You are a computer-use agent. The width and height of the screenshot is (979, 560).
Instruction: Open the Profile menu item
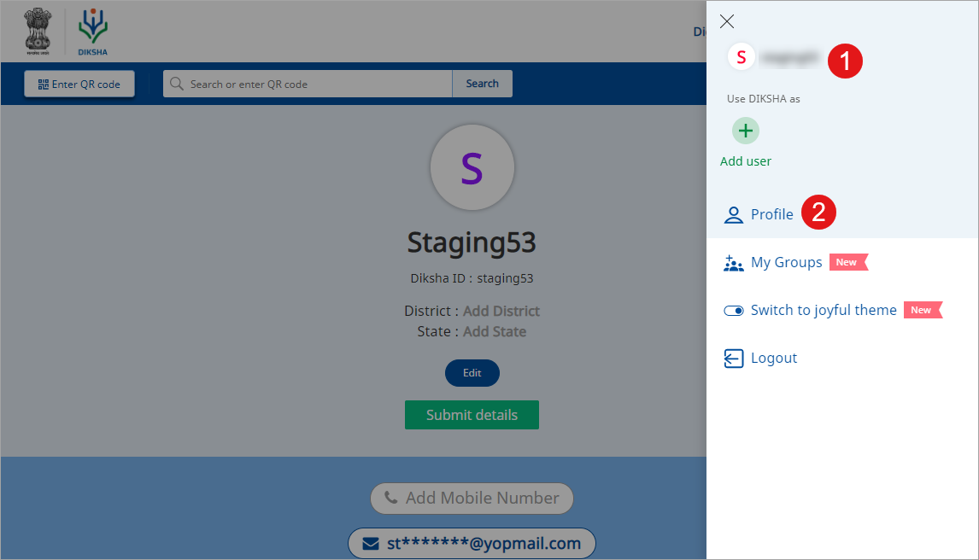pos(771,215)
